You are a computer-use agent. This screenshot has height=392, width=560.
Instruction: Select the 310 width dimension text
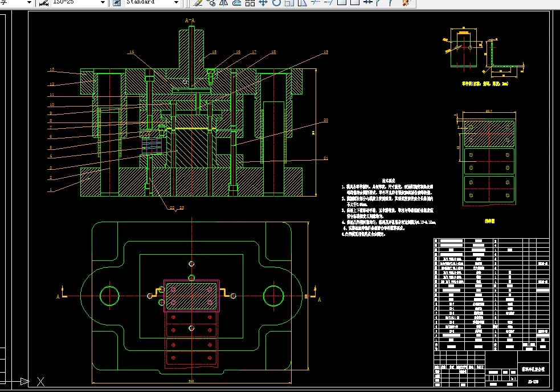pos(192,381)
